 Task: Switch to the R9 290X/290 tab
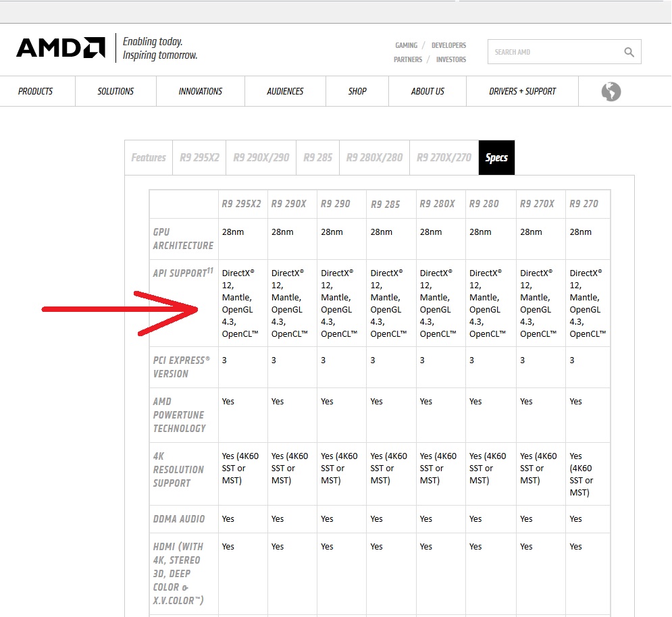click(x=261, y=158)
